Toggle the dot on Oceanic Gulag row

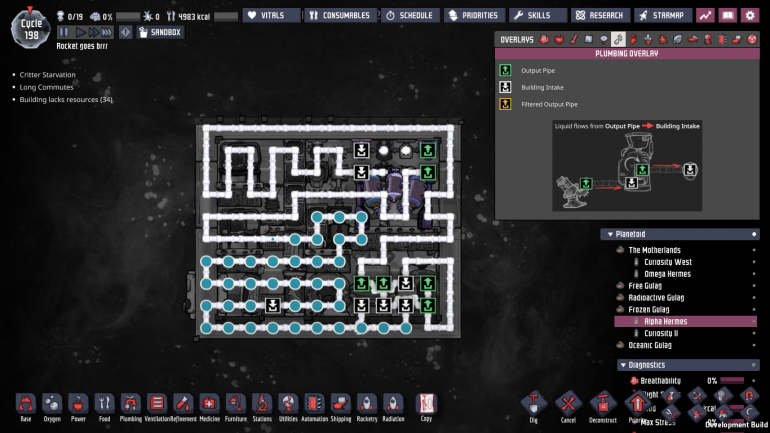(x=754, y=345)
